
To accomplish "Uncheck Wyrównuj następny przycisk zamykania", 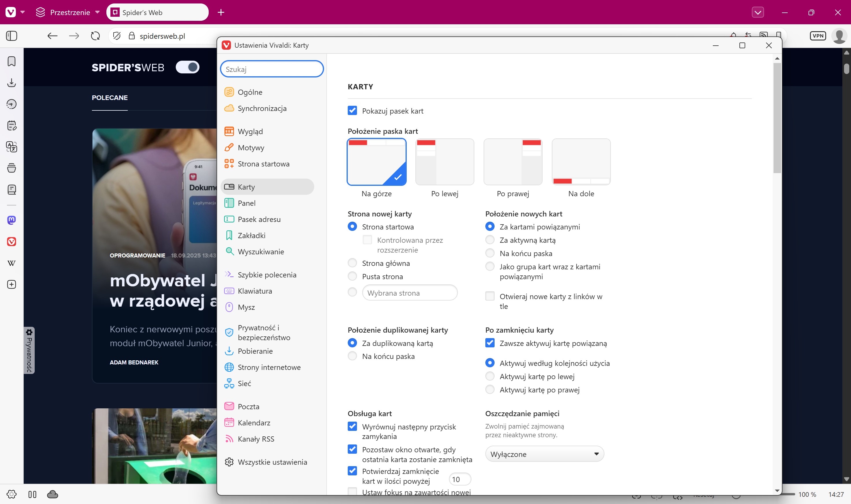I will point(352,426).
